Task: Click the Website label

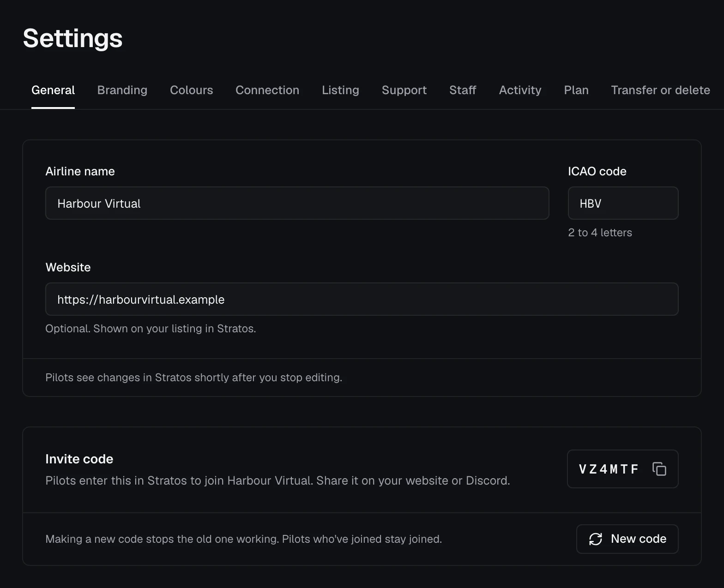Action: point(68,267)
